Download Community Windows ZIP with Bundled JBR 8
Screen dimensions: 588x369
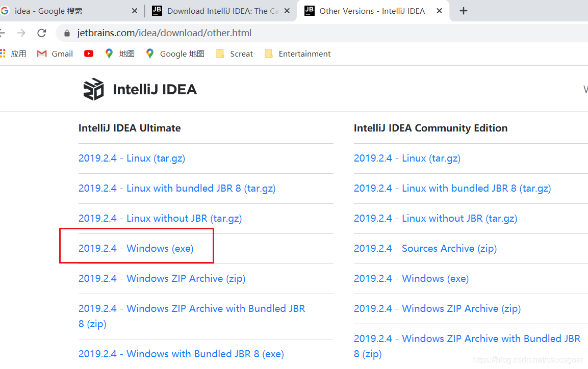(x=467, y=346)
